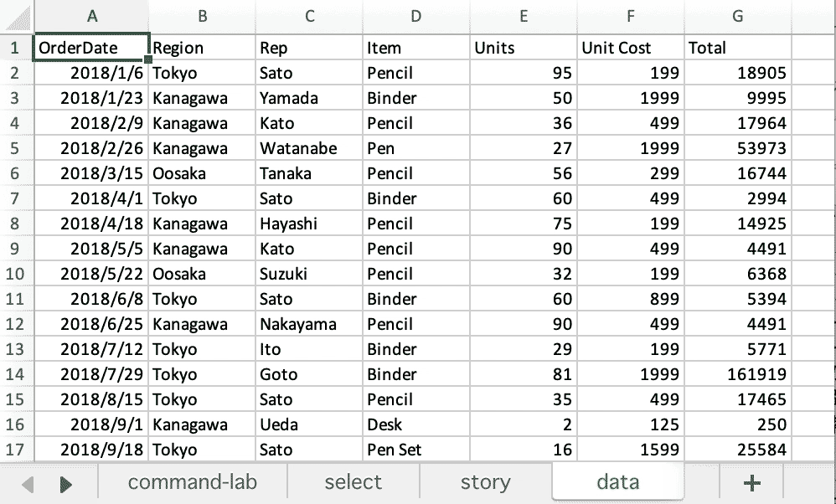This screenshot has width=836, height=504.
Task: Select column A header
Action: (91, 16)
